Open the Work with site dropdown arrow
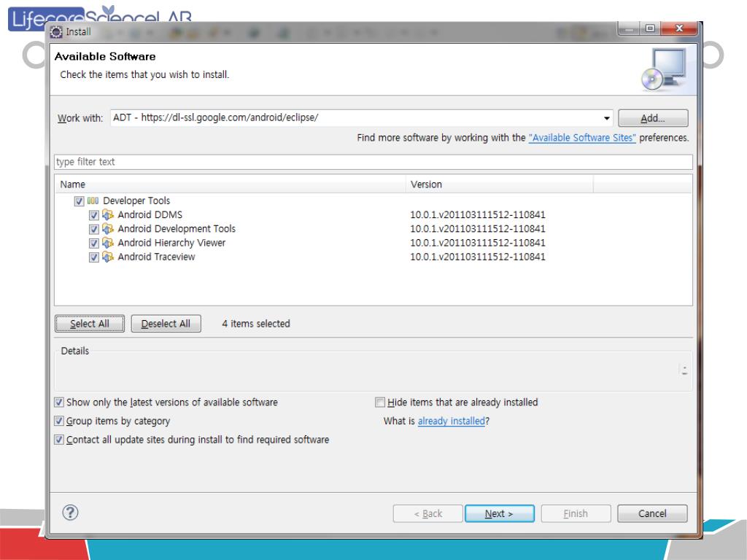The image size is (747, 560). tap(606, 118)
